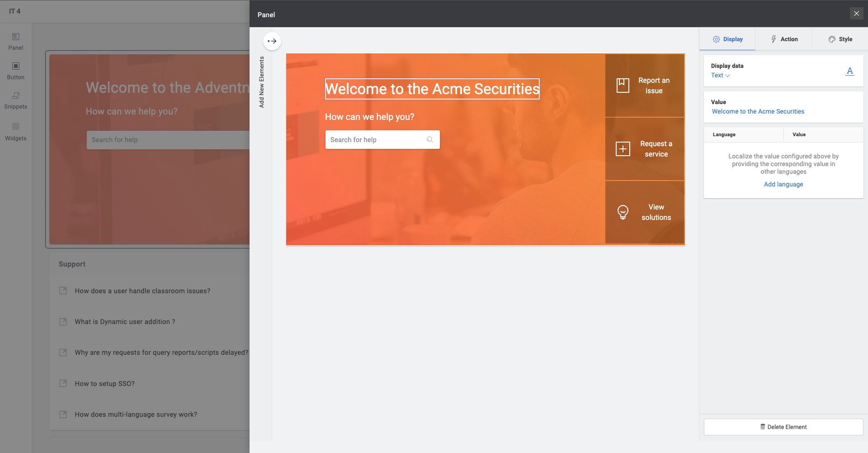This screenshot has height=453, width=868.
Task: Switch to the Action tab
Action: point(783,39)
